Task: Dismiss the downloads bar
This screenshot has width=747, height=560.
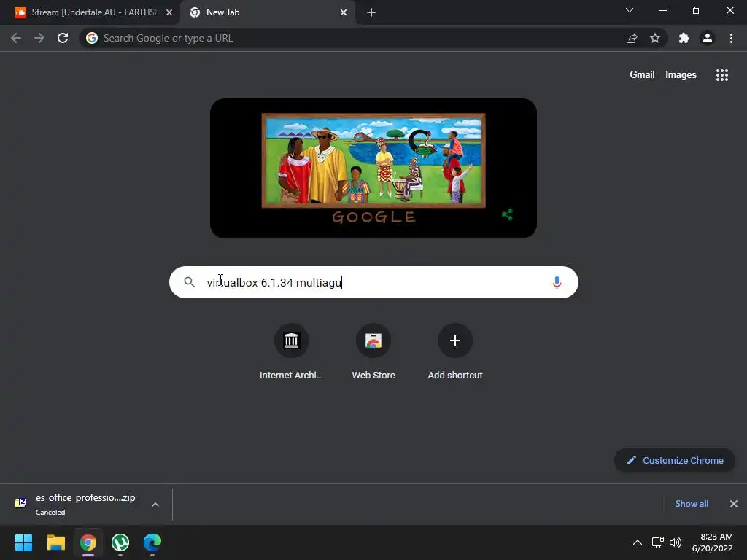Action: click(x=734, y=504)
